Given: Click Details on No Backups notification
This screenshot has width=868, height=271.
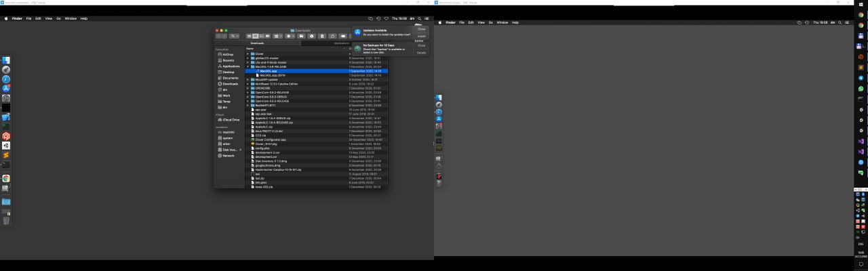Looking at the screenshot, I should (x=421, y=52).
